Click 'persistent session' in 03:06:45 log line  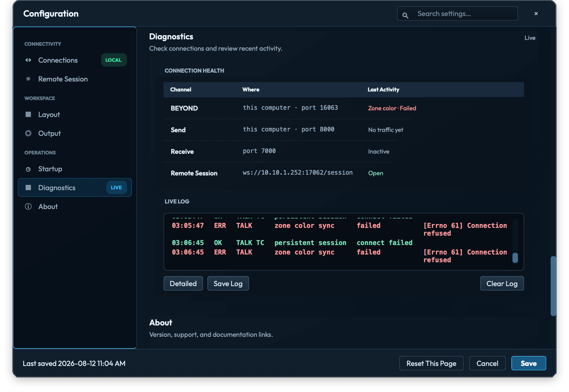tap(310, 243)
